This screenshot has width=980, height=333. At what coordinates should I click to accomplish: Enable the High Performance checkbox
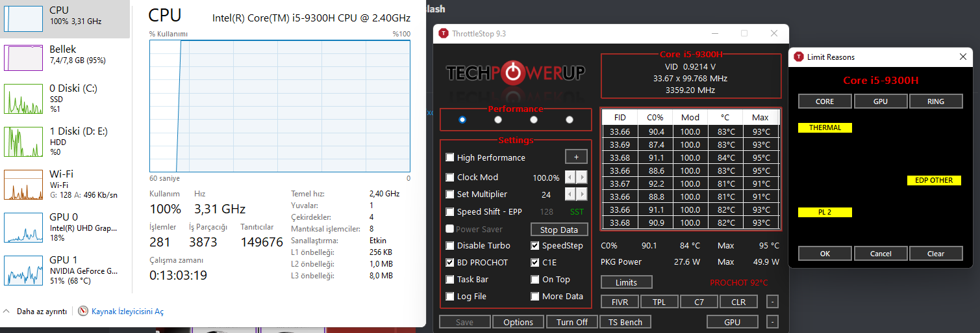click(450, 157)
